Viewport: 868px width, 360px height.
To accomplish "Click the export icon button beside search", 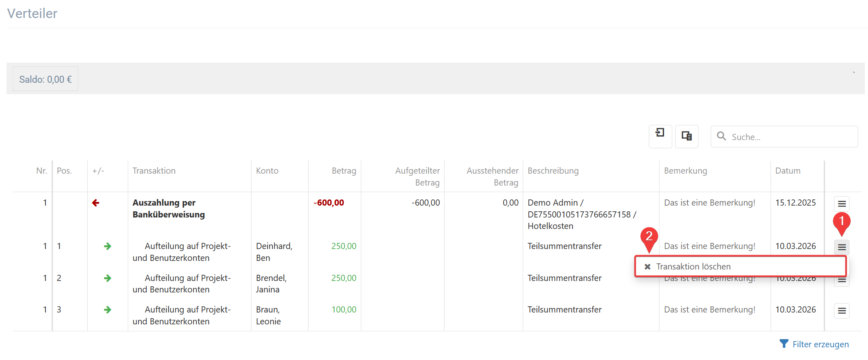I will point(660,136).
